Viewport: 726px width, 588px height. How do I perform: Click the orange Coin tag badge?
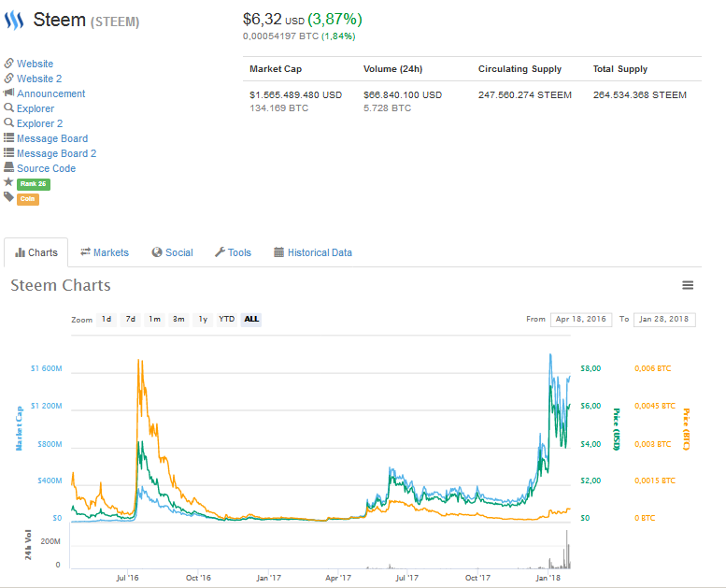coord(28,199)
